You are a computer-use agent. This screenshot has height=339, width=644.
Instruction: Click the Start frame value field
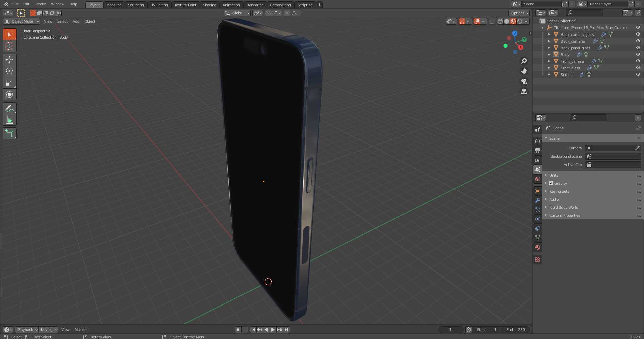487,330
